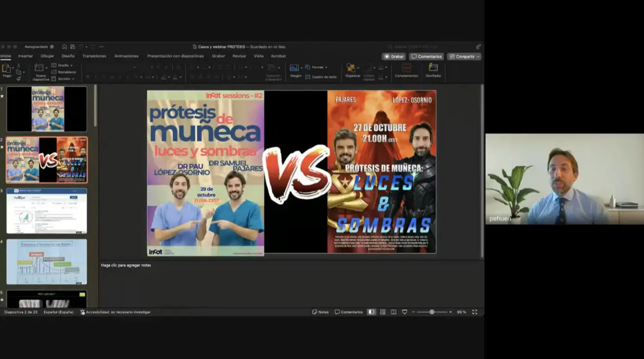Screen dimensions: 644x359
Task: Switch to slide sorter view icon
Action: click(382, 312)
